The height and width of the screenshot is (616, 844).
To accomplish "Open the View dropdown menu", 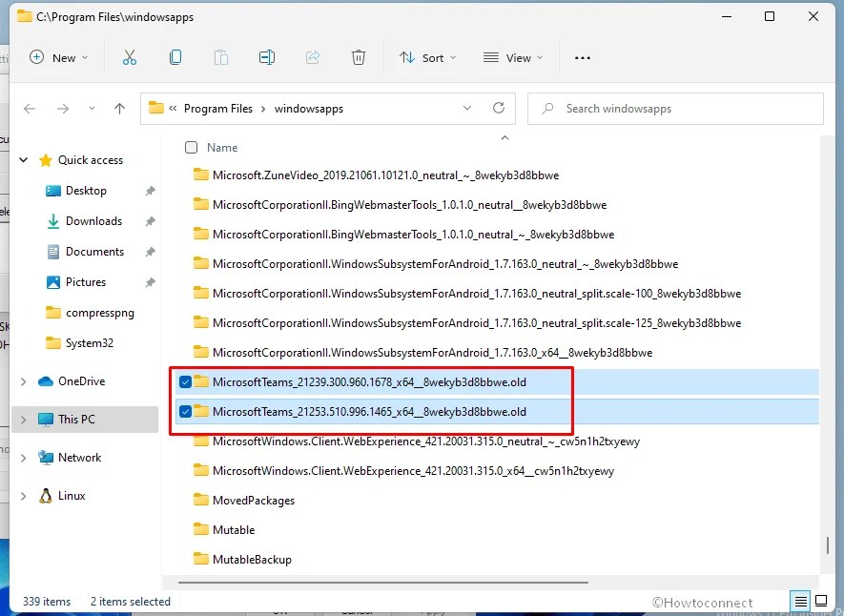I will pos(513,57).
